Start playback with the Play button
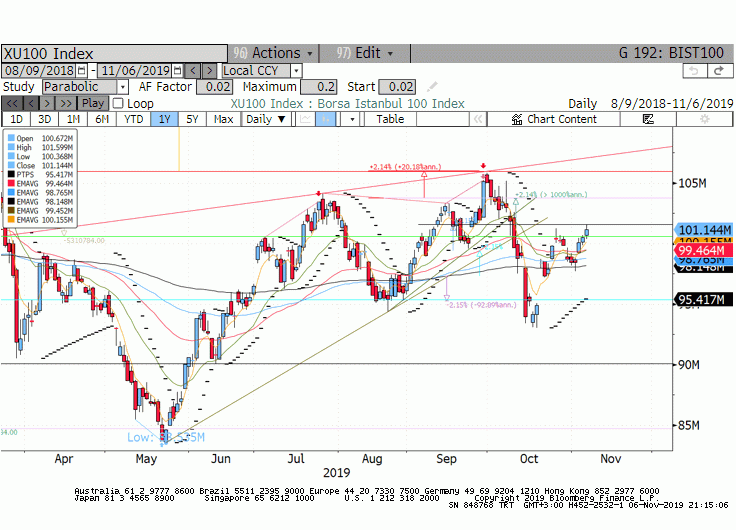Image resolution: width=736 pixels, height=530 pixels. 93,103
